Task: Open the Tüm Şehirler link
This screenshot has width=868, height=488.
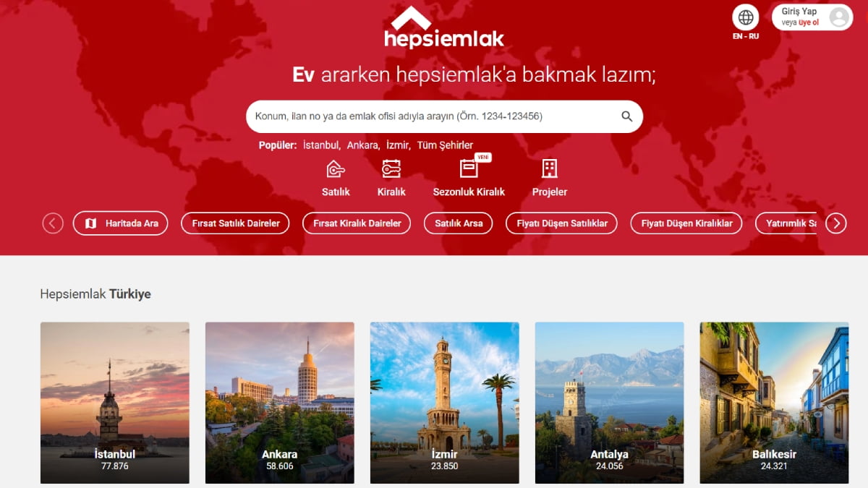Action: [445, 145]
